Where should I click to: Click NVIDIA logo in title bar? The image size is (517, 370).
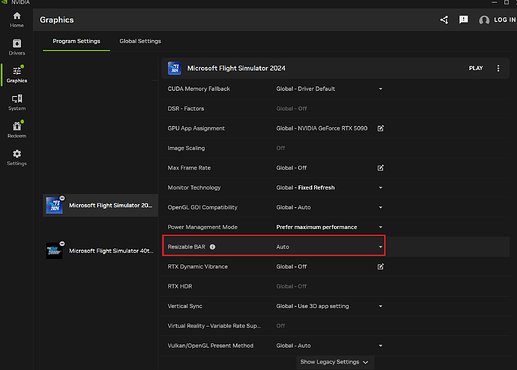pos(4,2)
